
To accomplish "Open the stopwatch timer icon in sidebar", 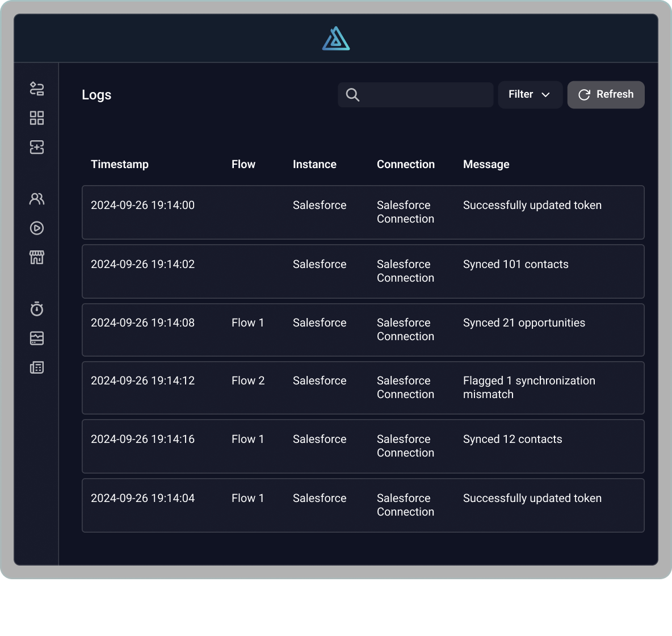I will coord(37,309).
